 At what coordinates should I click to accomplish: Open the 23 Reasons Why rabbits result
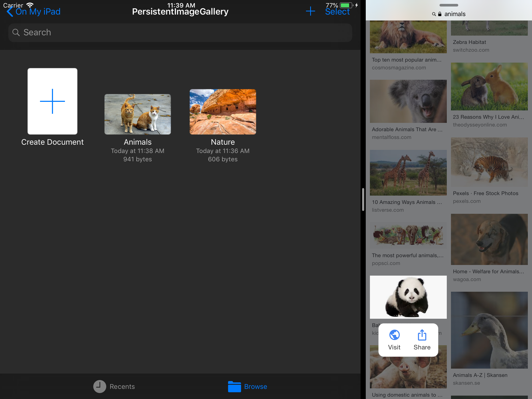click(489, 87)
